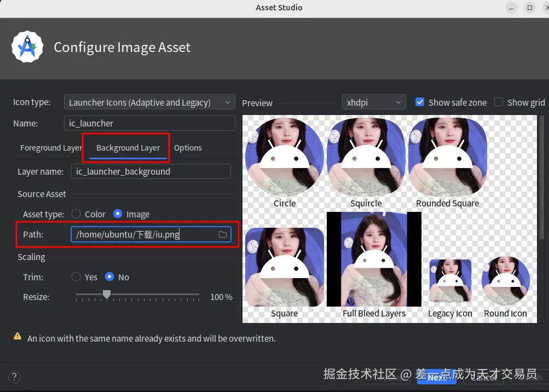Image resolution: width=549 pixels, height=392 pixels.
Task: Click the Squircle icon preview
Action: coord(366,157)
